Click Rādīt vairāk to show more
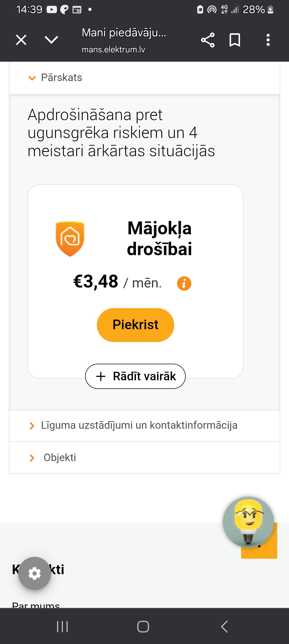This screenshot has width=289, height=644. tap(135, 376)
